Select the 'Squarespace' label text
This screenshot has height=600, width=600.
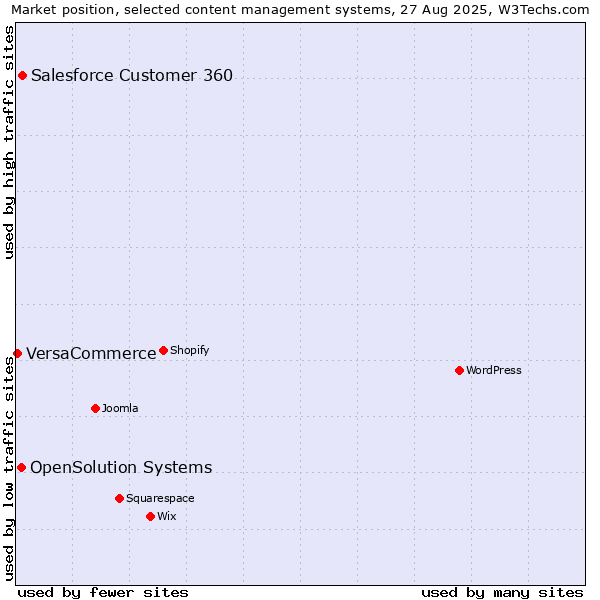click(x=160, y=499)
